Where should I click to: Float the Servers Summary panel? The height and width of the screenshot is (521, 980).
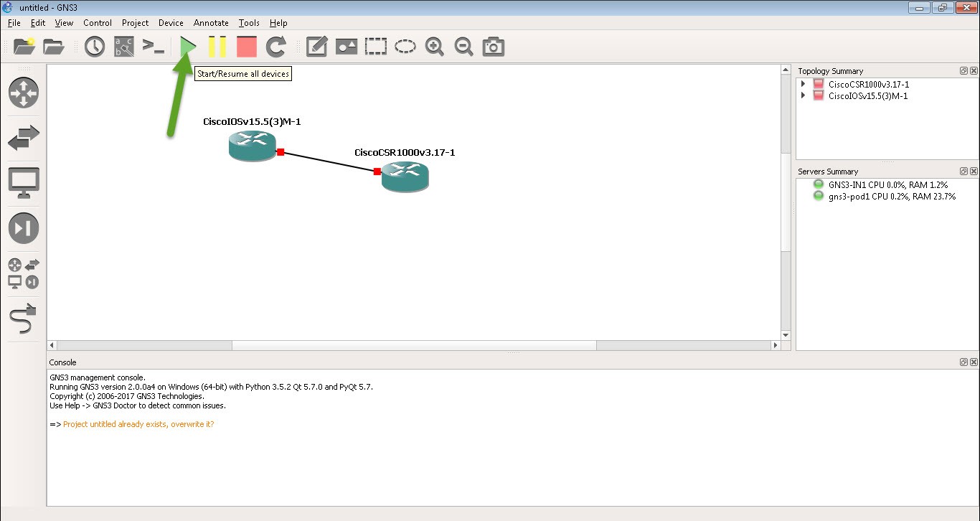[x=964, y=172]
